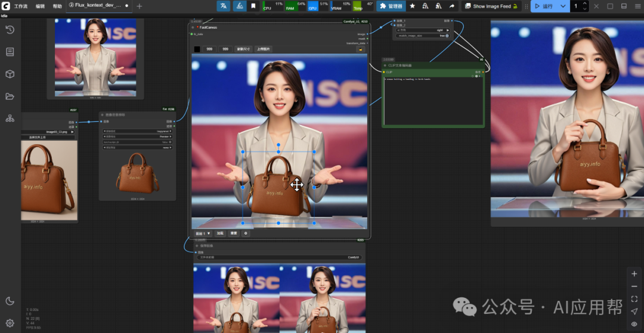Screen dimensions: 644x333
Task: Click the batch count field showing 1
Action: tap(576, 6)
